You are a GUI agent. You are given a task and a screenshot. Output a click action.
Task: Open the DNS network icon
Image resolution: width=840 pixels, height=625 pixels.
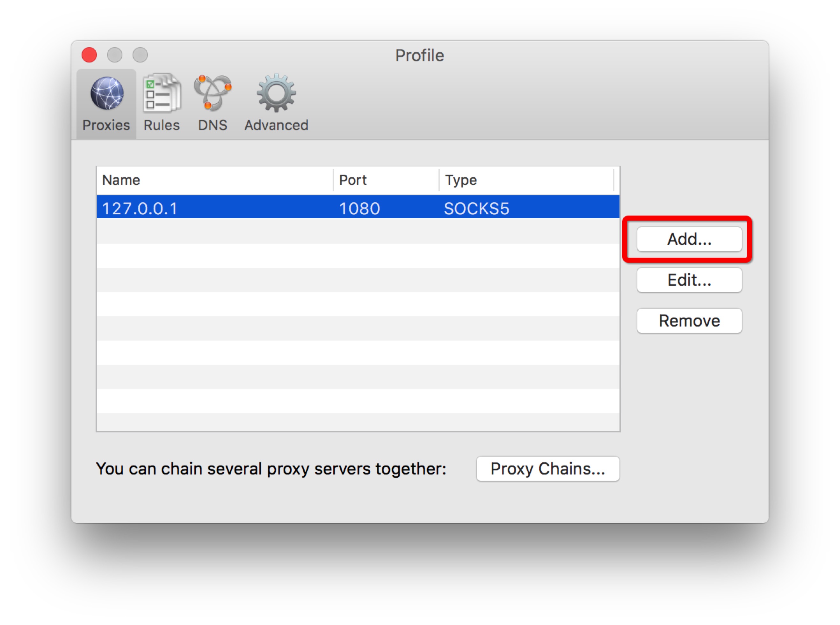pos(213,93)
